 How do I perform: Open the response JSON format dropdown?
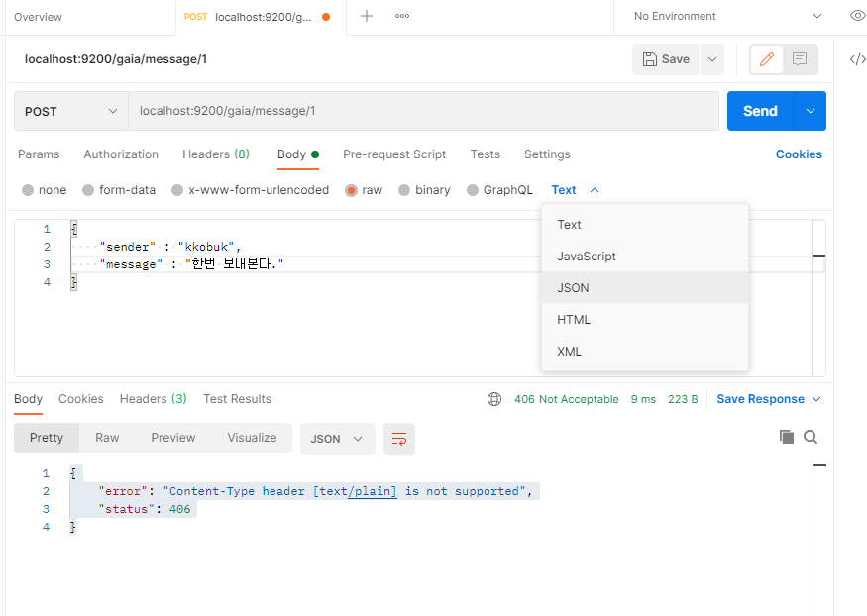click(337, 439)
